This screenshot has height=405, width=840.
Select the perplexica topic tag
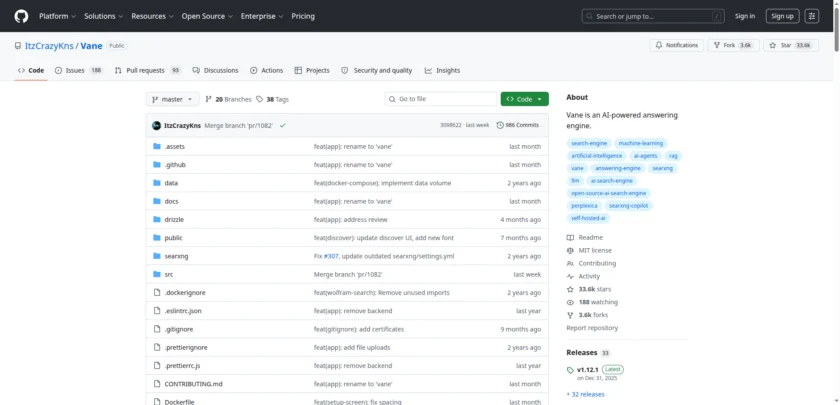583,205
